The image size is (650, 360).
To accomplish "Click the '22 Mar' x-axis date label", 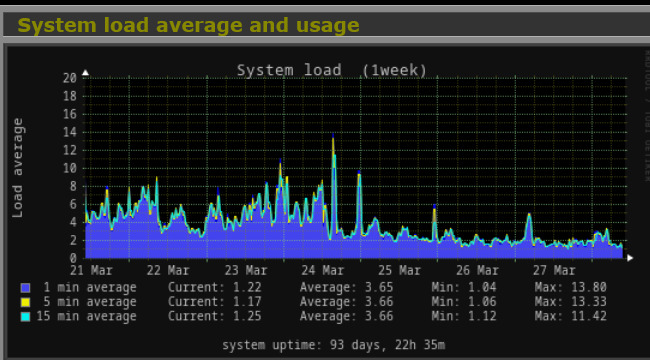I will (168, 271).
